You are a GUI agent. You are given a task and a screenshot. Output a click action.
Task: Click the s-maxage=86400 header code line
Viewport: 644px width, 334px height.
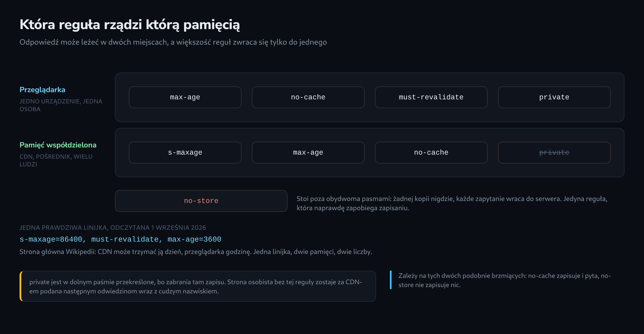pyautogui.click(x=120, y=240)
